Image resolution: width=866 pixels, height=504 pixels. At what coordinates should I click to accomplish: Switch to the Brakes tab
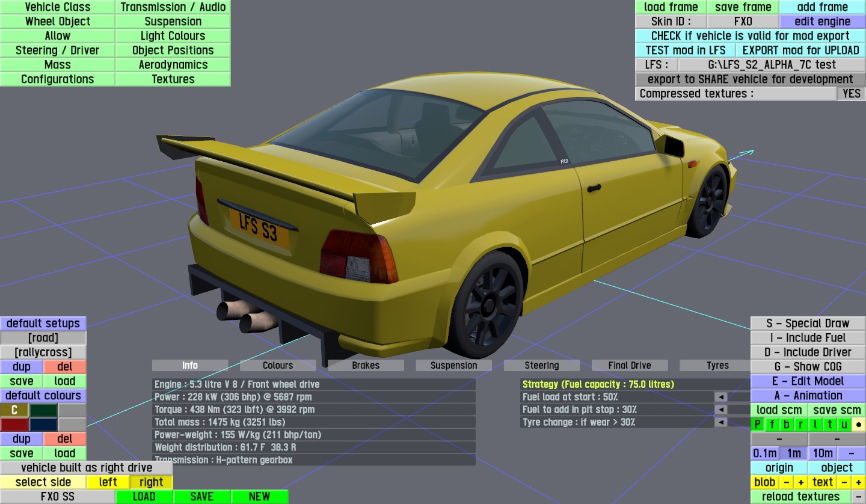(366, 366)
